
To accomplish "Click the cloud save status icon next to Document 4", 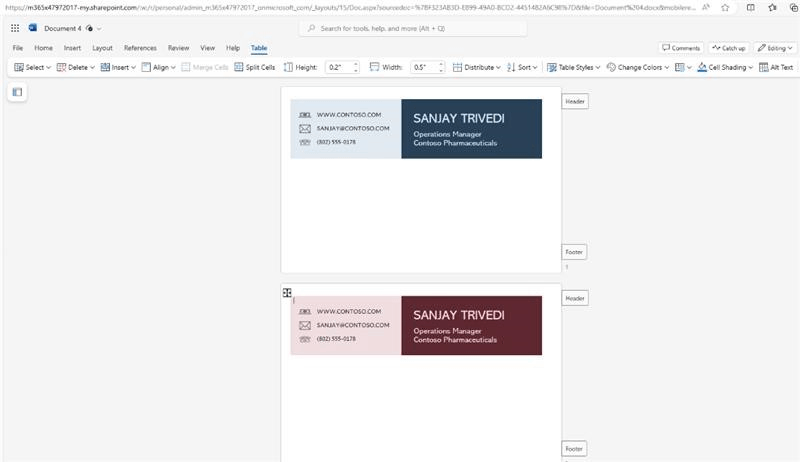I will (x=89, y=28).
